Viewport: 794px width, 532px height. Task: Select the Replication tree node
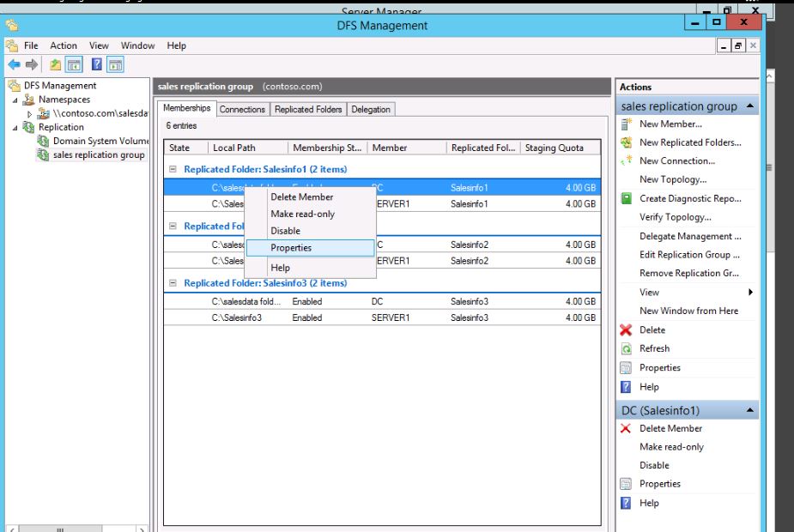pyautogui.click(x=61, y=127)
